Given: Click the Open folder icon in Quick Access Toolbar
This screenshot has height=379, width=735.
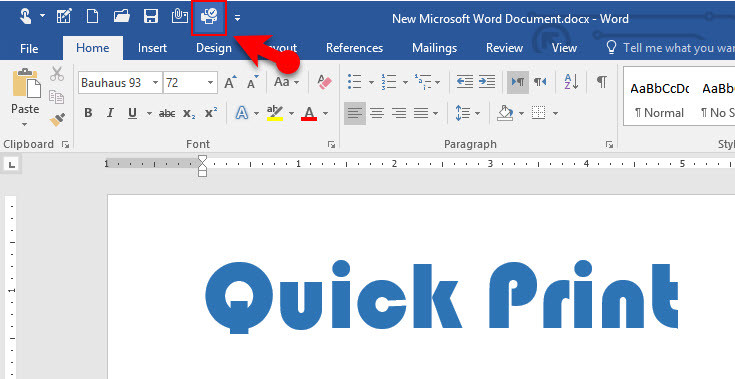Looking at the screenshot, I should point(121,17).
